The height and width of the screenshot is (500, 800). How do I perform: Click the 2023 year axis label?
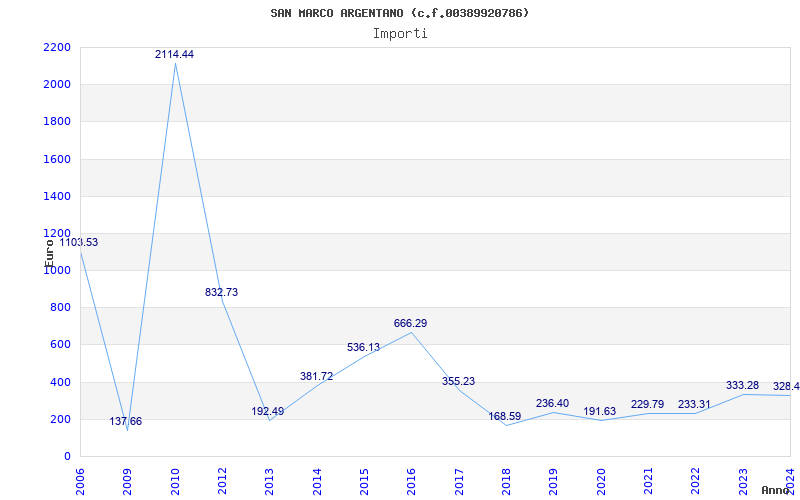tap(743, 482)
